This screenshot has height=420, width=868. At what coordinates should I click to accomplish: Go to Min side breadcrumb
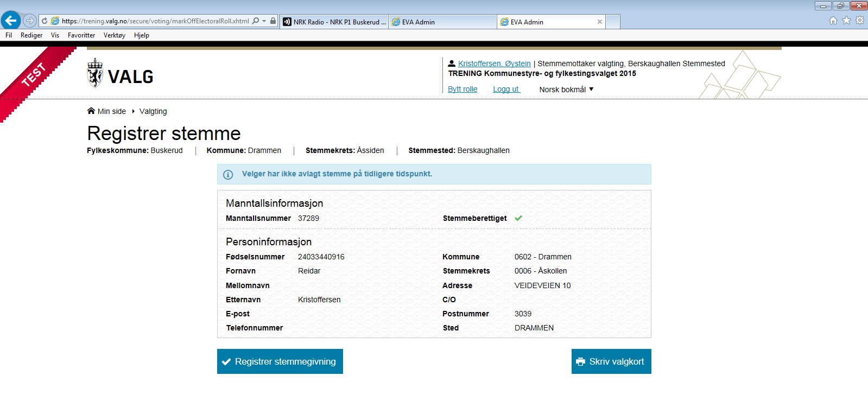click(112, 111)
